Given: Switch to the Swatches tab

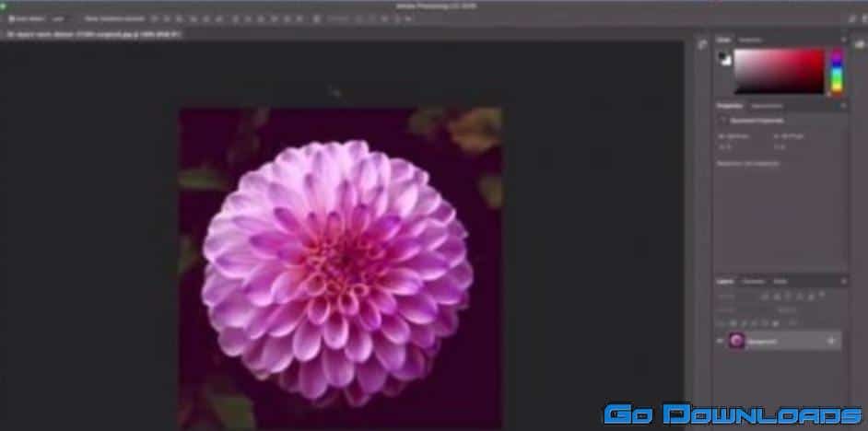Looking at the screenshot, I should coord(750,40).
